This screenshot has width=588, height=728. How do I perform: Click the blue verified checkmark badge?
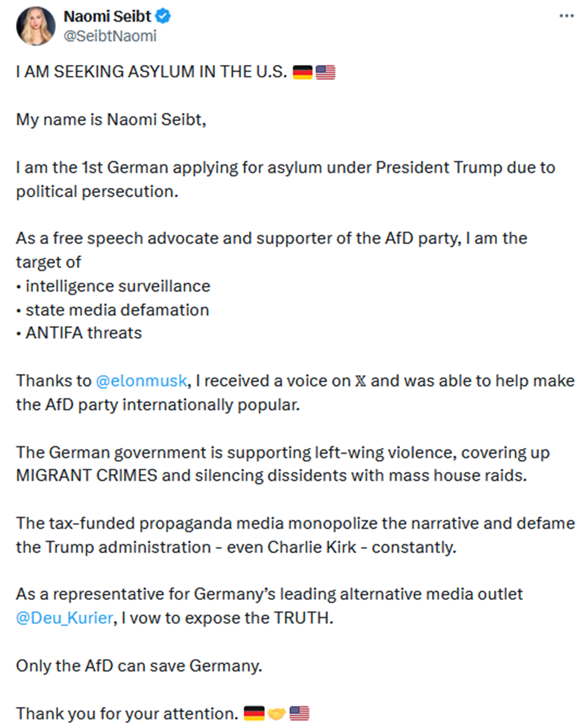[163, 16]
